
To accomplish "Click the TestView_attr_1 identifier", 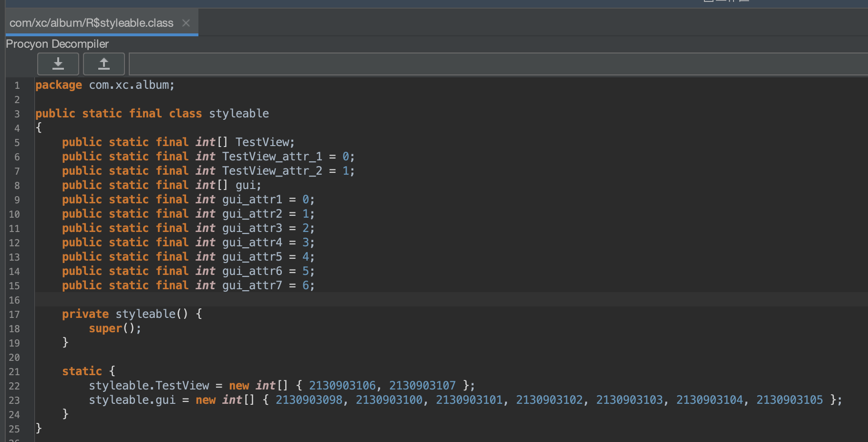I will [272, 157].
